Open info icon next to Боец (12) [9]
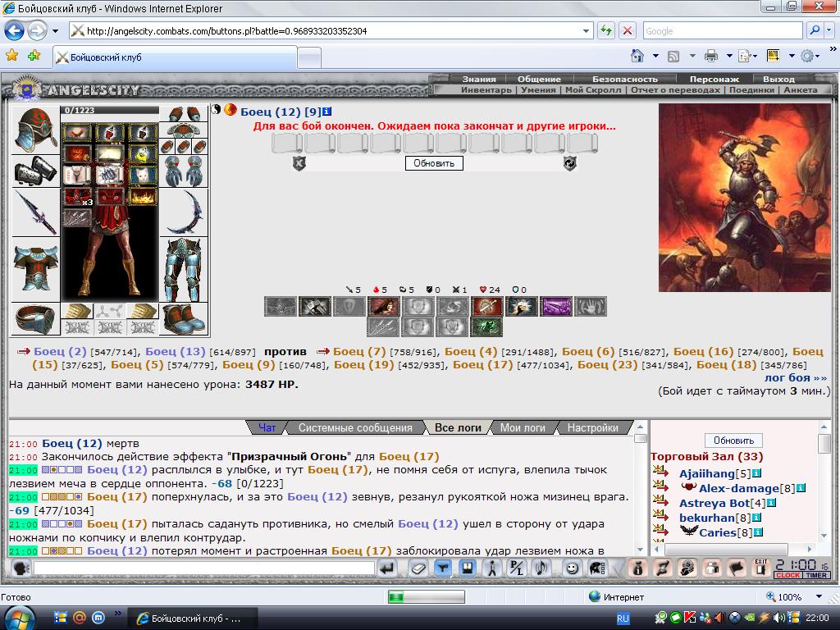The height and width of the screenshot is (630, 840). point(326,112)
